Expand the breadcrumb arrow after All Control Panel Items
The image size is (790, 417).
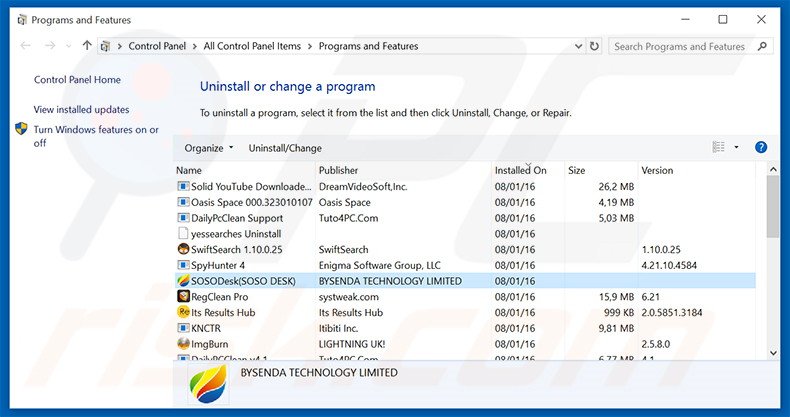310,46
